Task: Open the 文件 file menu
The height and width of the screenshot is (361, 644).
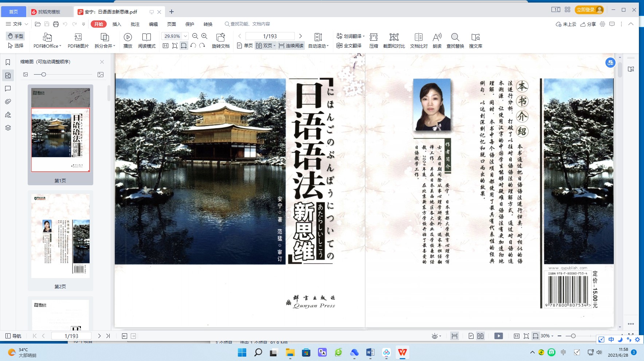Action: click(x=17, y=24)
